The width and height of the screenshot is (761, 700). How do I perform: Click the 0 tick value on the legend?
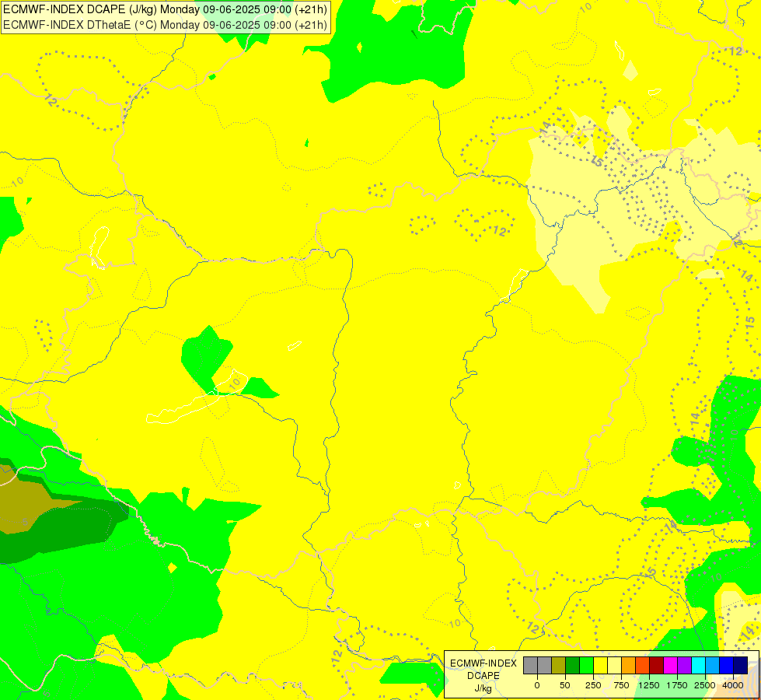click(x=537, y=685)
